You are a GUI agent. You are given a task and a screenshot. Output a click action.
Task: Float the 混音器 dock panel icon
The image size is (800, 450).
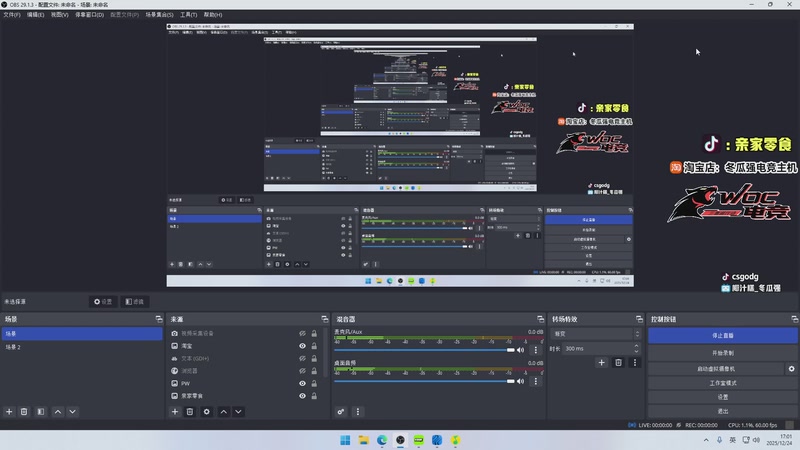pyautogui.click(x=540, y=319)
